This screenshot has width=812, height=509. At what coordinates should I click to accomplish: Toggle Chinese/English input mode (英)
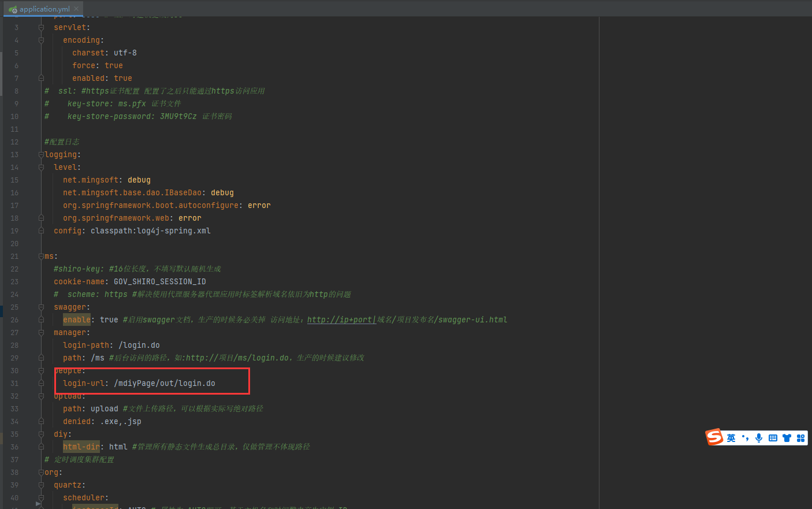(731, 438)
